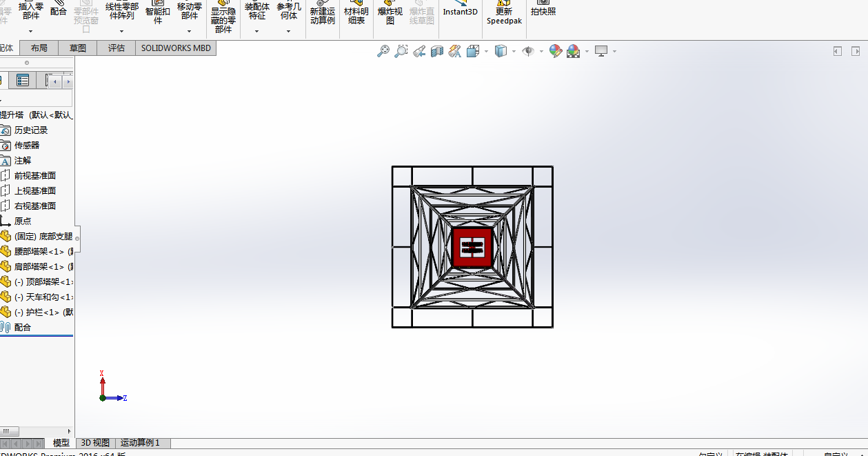Viewport: 868px width, 456px height.
Task: Open the View Settings dropdown arrow
Action: 614,51
